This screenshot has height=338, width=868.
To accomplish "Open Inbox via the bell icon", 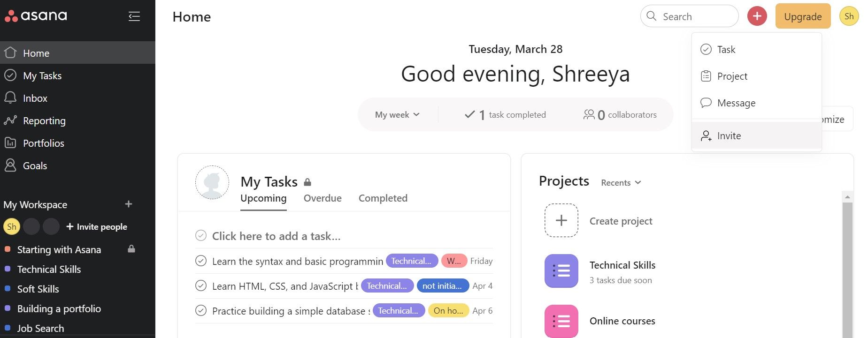I will 10,98.
